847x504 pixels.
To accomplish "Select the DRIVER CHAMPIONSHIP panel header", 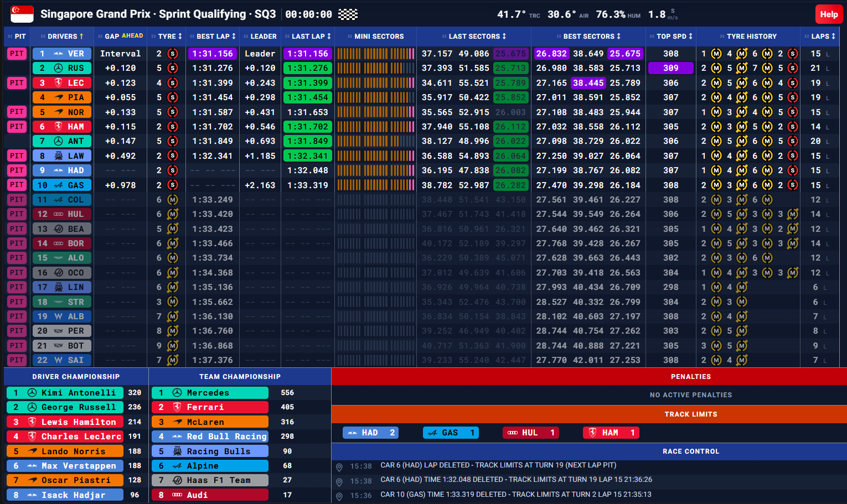I will [76, 377].
